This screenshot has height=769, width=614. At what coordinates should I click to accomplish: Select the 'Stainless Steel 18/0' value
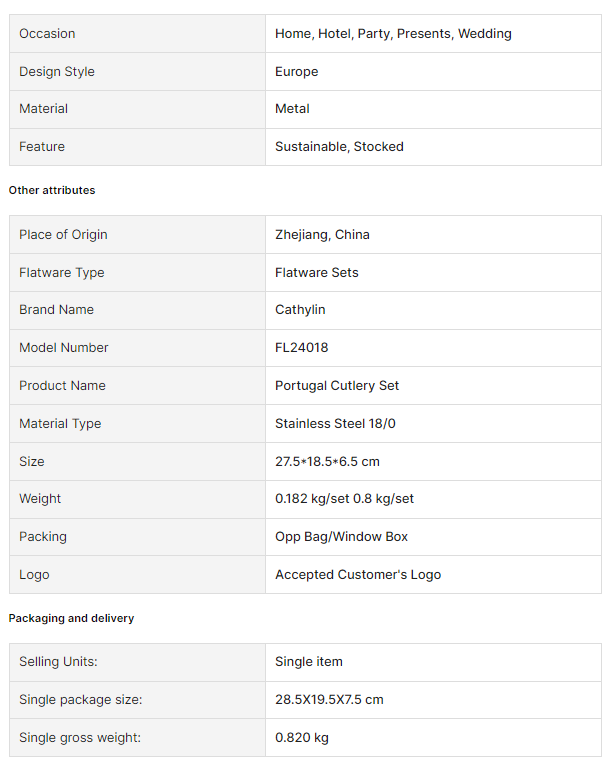coord(335,424)
